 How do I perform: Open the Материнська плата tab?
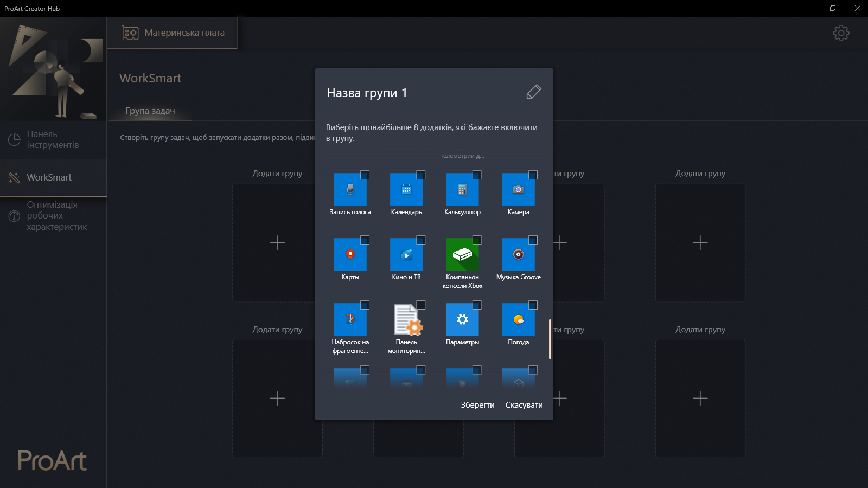(x=173, y=33)
